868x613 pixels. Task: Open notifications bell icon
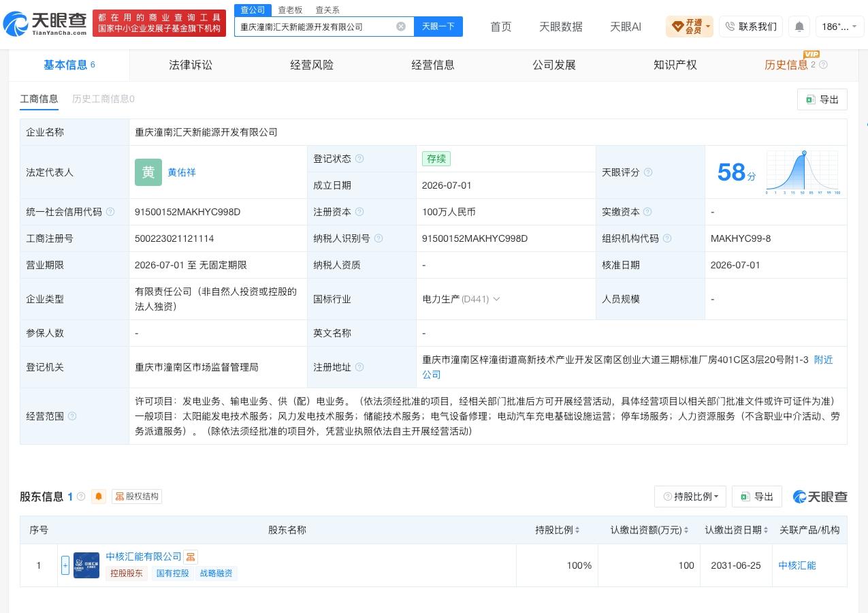[x=799, y=27]
